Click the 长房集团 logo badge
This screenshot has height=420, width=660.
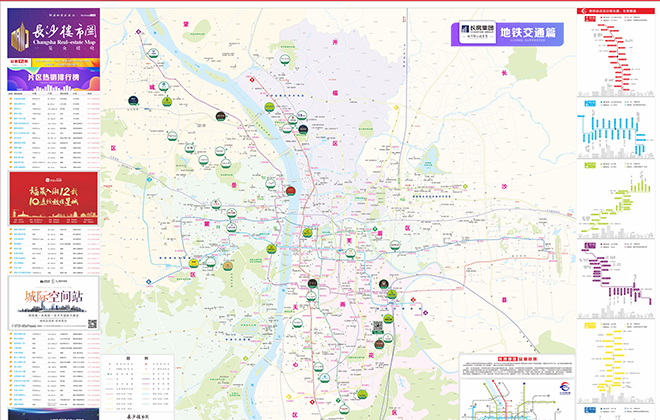click(x=477, y=32)
